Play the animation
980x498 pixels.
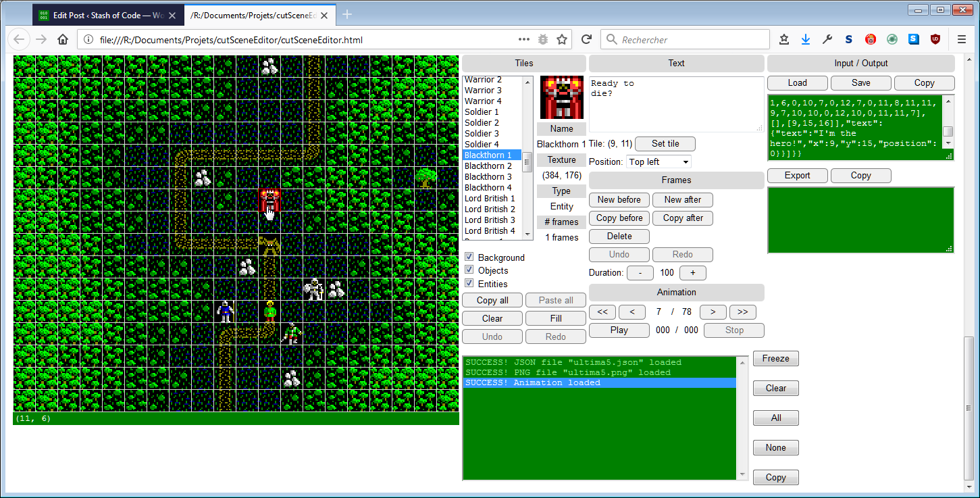[619, 330]
